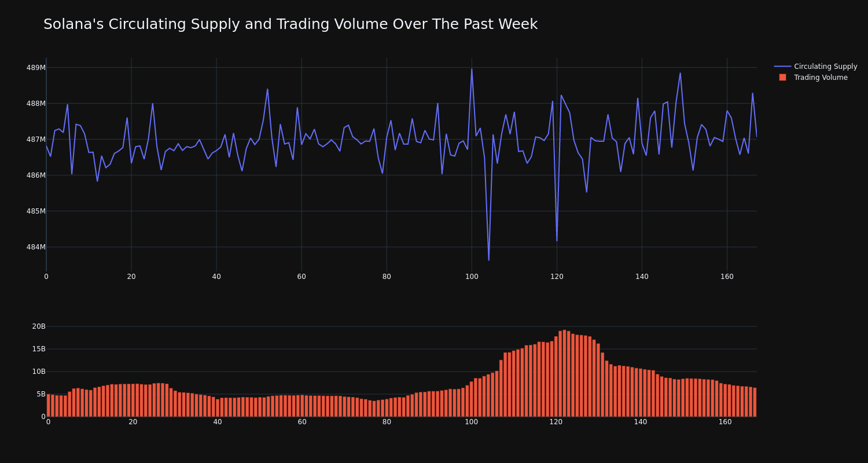Click the 487M y-axis label
This screenshot has height=463, width=868.
coord(36,139)
